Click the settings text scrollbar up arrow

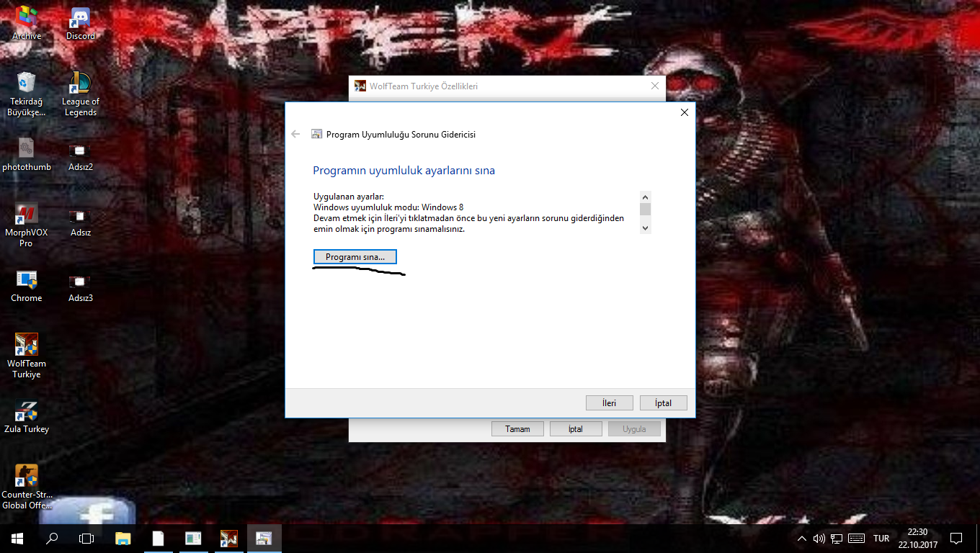coord(646,197)
